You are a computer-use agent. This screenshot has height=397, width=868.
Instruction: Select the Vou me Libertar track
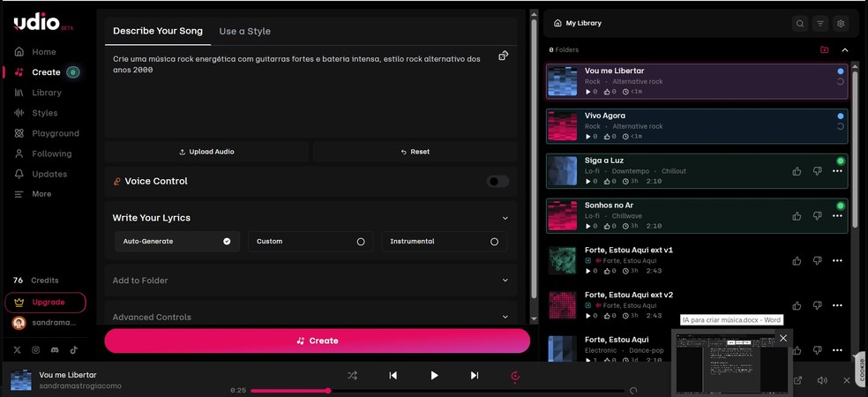coord(697,81)
